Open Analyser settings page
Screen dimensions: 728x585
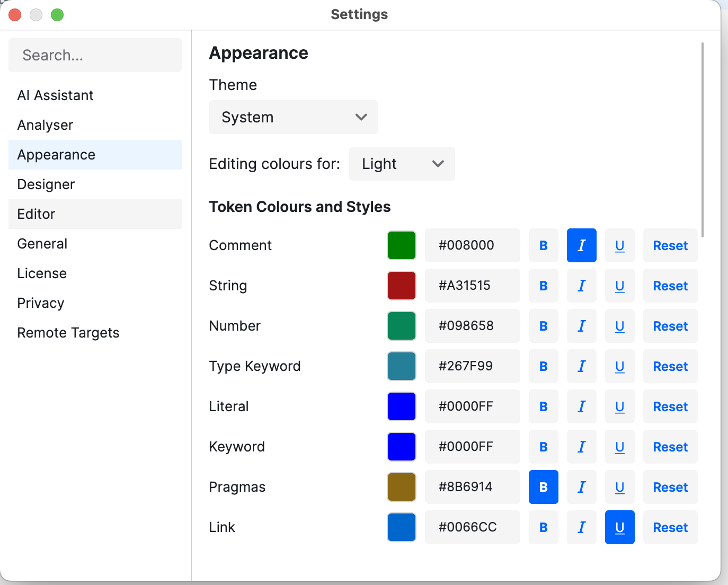(x=95, y=125)
